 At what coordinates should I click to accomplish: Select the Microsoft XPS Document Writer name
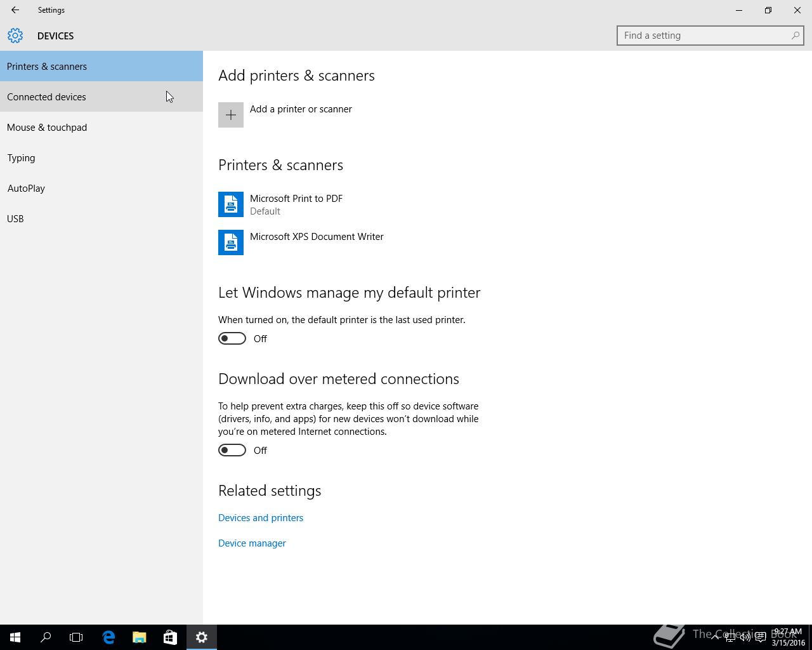pyautogui.click(x=317, y=237)
